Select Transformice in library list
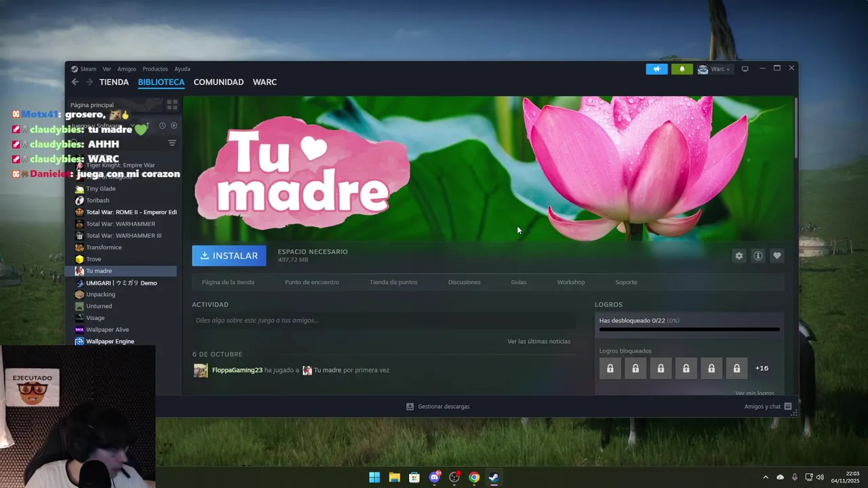Screen dimensions: 868x488 point(104,247)
